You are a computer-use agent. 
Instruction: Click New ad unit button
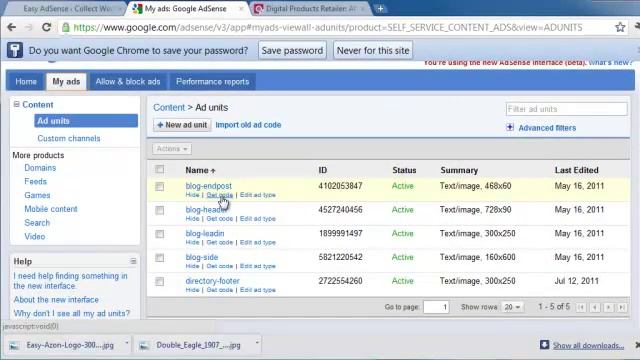tap(182, 125)
